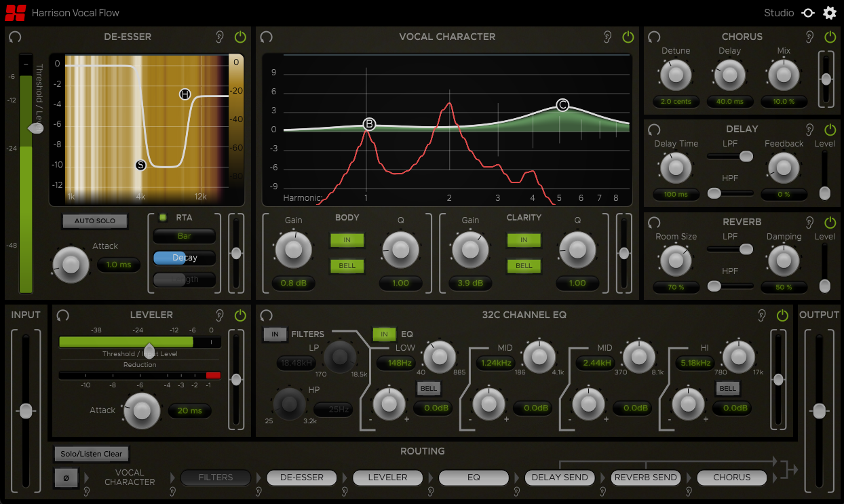Reset the De-Esser section with its circular arrow
This screenshot has width=844, height=504.
tap(15, 37)
